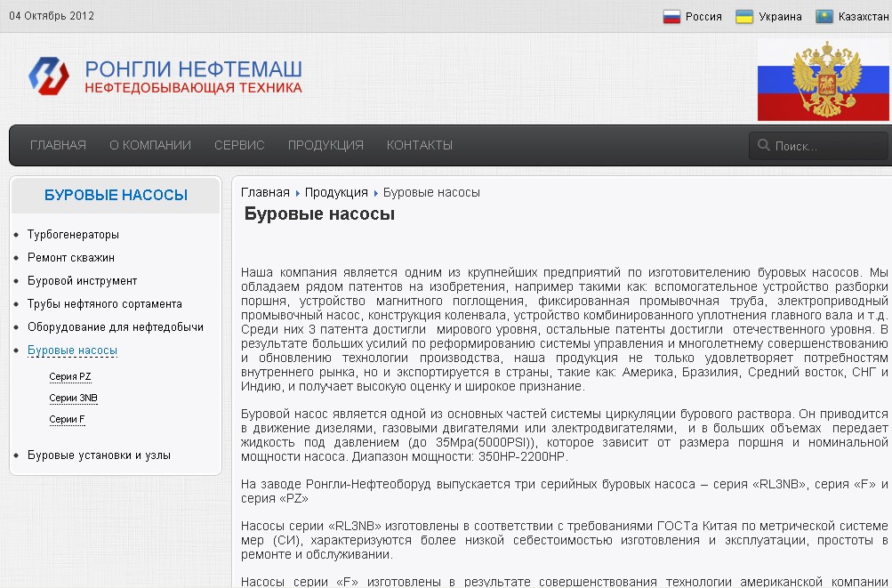Open the Серия PZ sublink
This screenshot has width=892, height=588.
70,376
